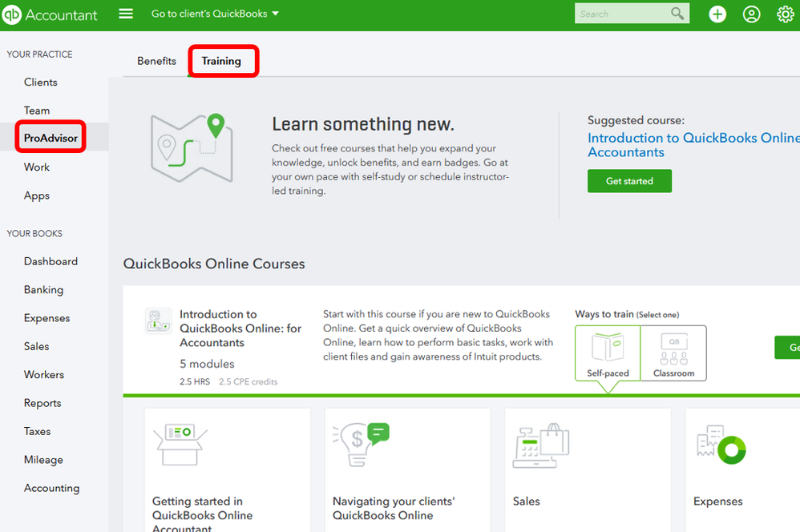This screenshot has width=800, height=532.
Task: Click the partially visible green course button
Action: (x=787, y=348)
